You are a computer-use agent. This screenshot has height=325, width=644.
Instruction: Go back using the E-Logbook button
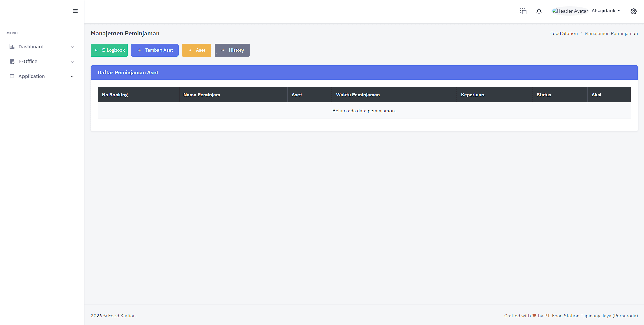click(109, 50)
